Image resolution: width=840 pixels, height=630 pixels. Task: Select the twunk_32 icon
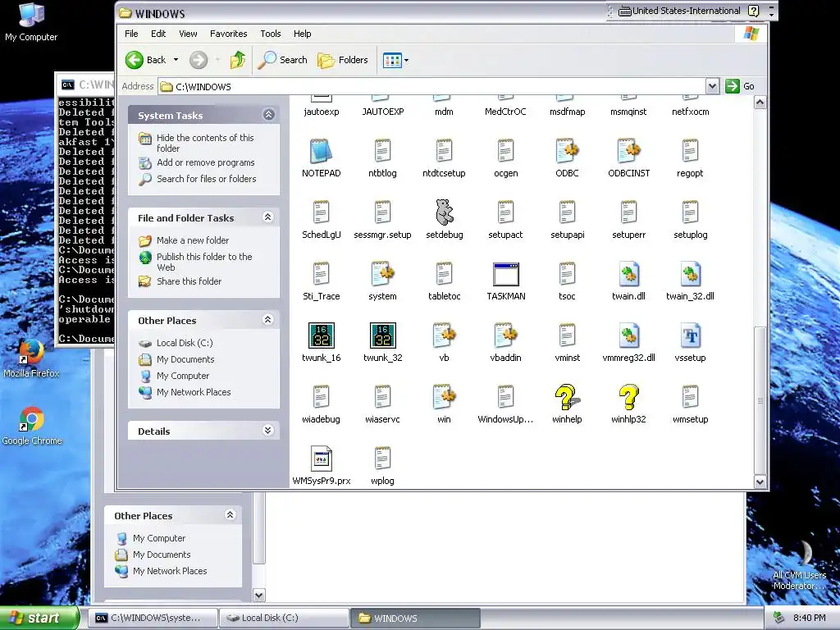pyautogui.click(x=382, y=336)
